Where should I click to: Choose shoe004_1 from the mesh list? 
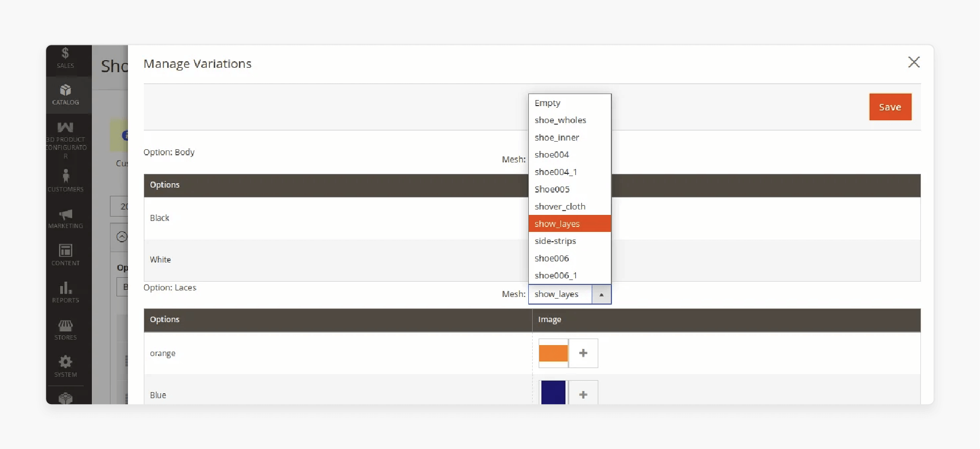point(570,172)
